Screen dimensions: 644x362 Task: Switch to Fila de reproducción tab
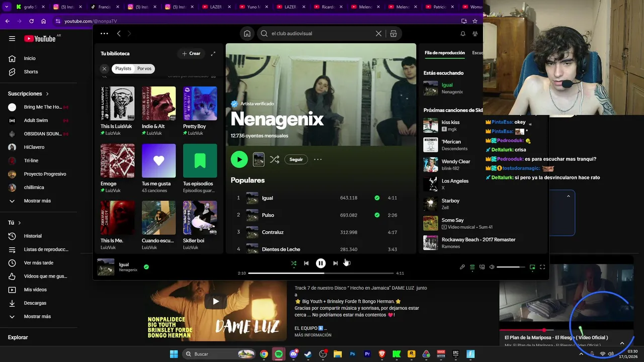[445, 53]
